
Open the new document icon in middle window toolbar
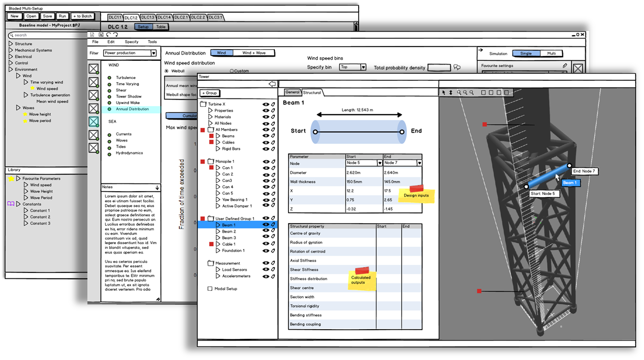click(93, 35)
